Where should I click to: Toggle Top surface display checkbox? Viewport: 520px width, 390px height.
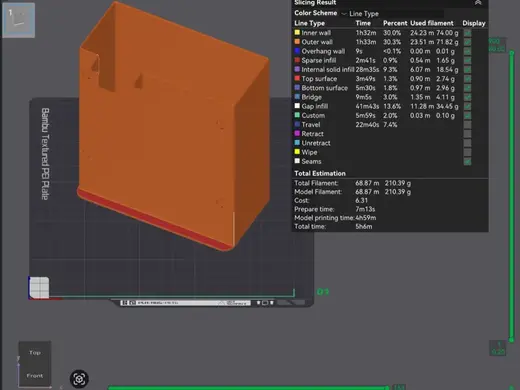467,79
